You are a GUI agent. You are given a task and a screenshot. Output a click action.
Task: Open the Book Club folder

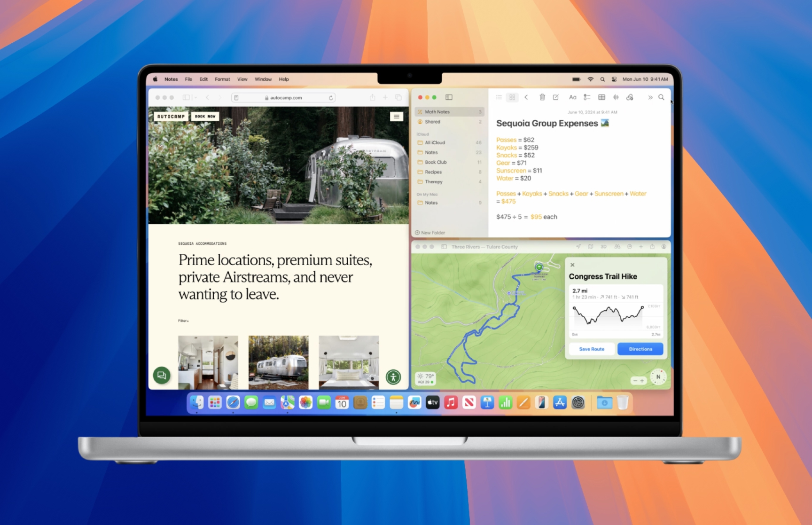(450, 162)
